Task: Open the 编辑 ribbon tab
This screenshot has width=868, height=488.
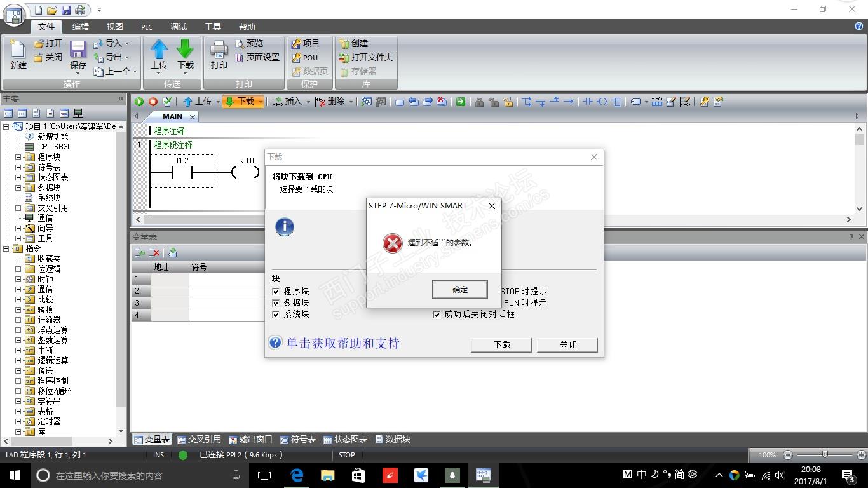Action: click(81, 27)
